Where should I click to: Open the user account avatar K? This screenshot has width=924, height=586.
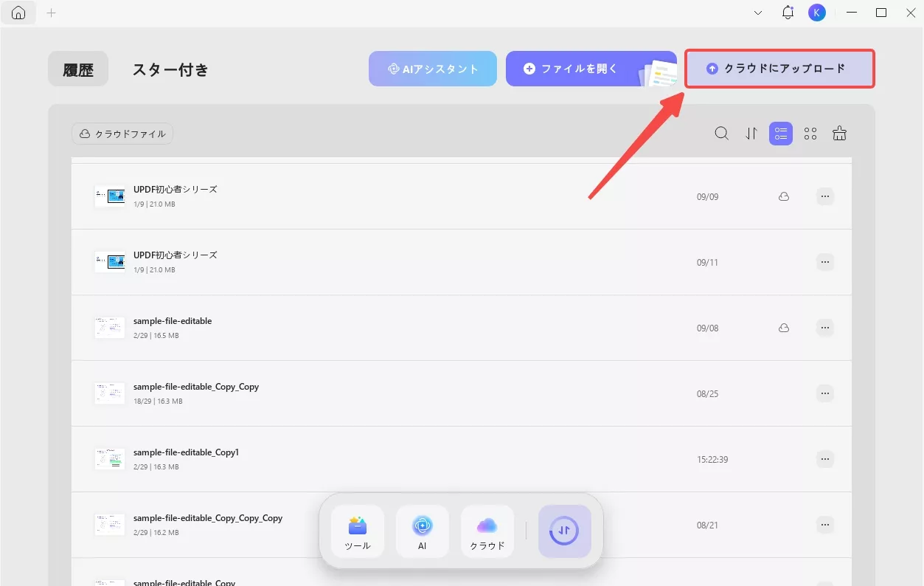(816, 13)
